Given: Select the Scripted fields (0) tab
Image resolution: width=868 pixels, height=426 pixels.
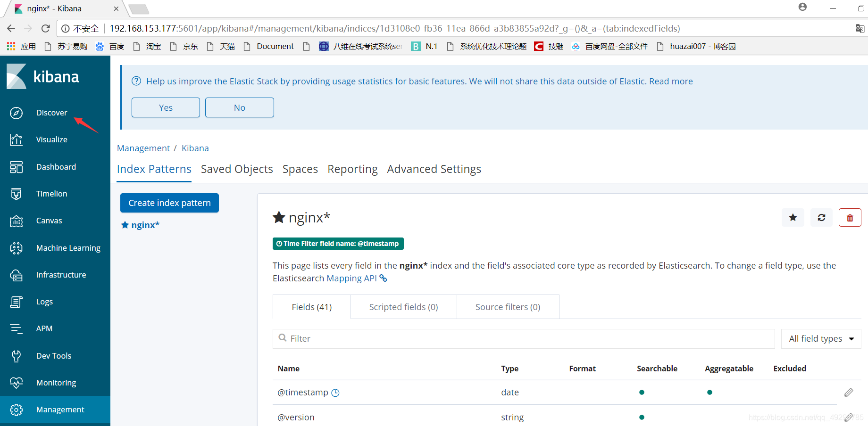Looking at the screenshot, I should (403, 307).
